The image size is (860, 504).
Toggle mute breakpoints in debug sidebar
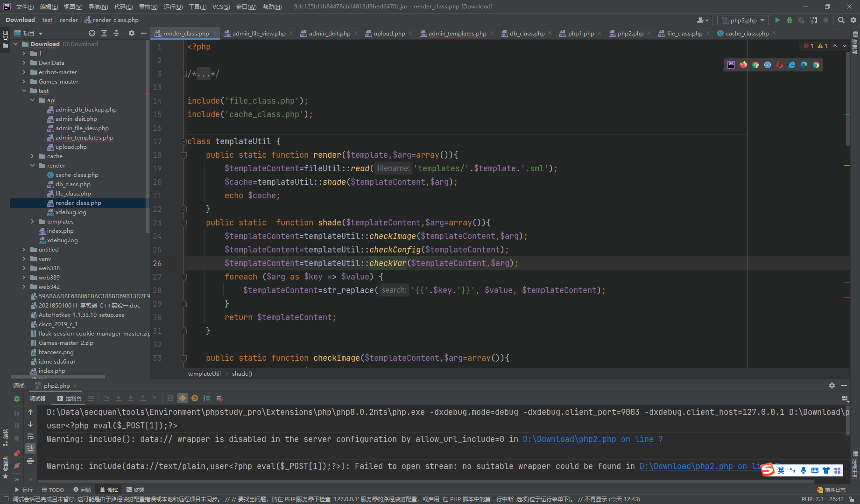17,466
